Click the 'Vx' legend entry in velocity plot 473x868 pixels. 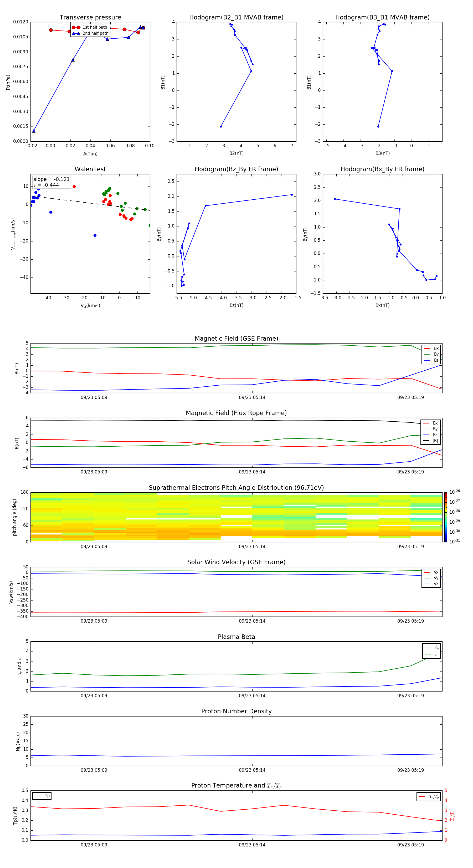click(431, 572)
